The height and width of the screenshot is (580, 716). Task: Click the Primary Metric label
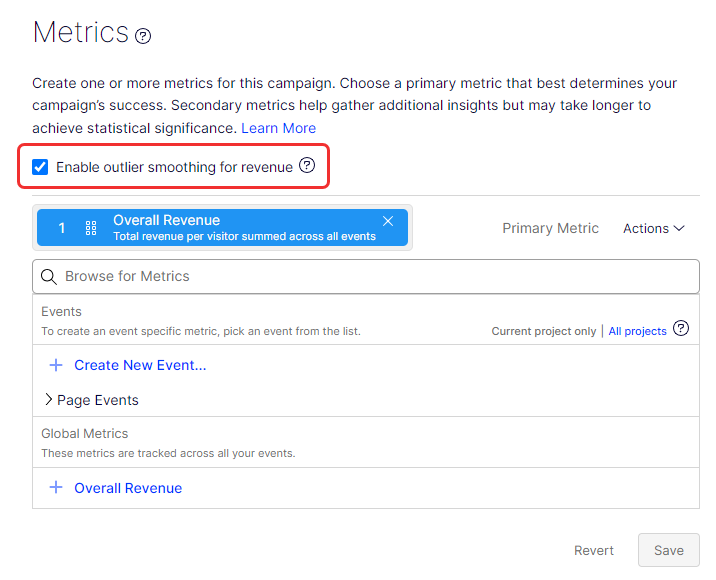point(550,228)
